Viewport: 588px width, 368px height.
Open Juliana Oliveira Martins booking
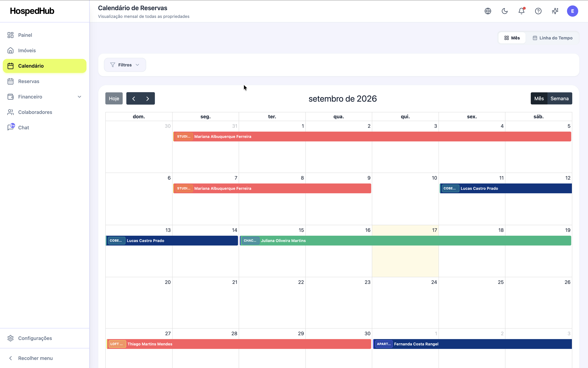405,240
